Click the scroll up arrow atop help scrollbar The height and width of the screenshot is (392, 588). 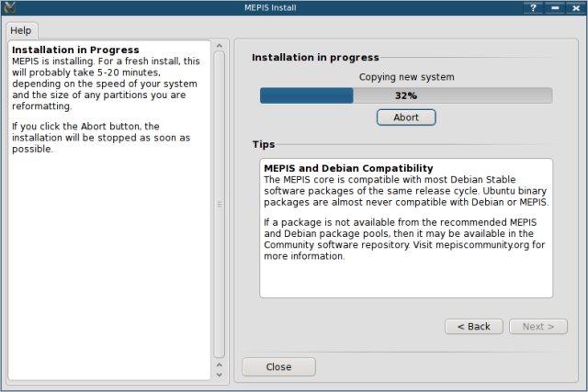click(219, 44)
